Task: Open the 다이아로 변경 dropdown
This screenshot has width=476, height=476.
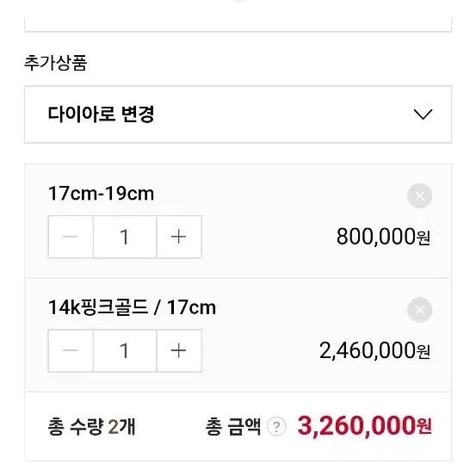Action: [238, 114]
